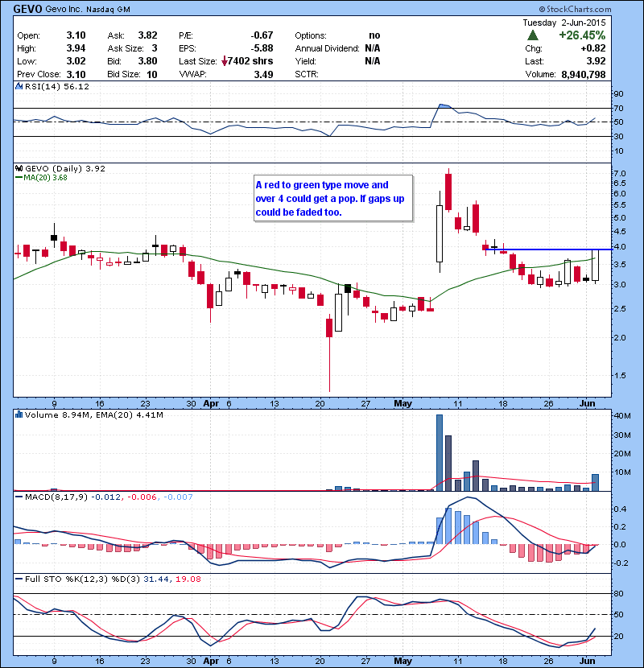Click the 7.0 price axis label
The width and height of the screenshot is (644, 668).
tap(621, 174)
